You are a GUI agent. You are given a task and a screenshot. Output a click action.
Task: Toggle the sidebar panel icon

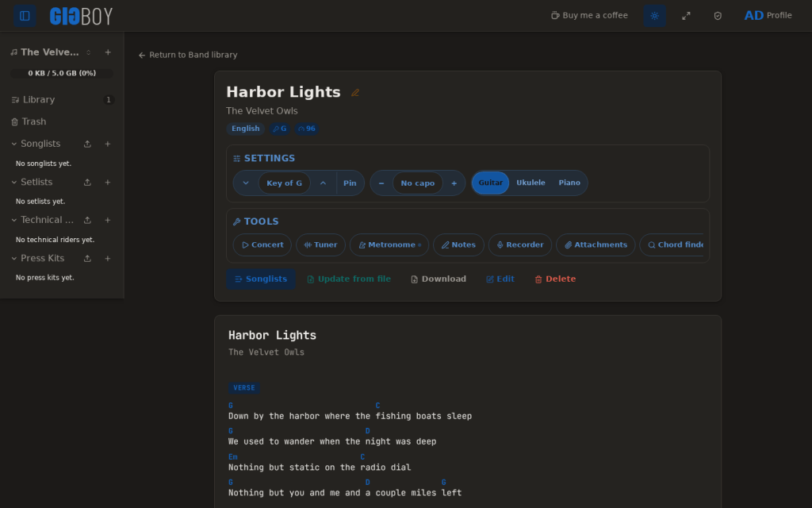pyautogui.click(x=25, y=16)
